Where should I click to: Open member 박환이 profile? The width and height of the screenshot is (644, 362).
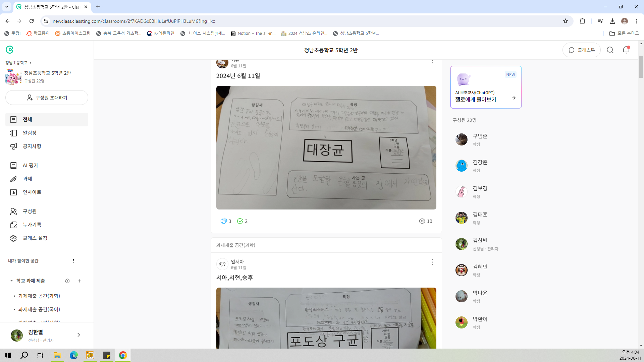pos(486,322)
